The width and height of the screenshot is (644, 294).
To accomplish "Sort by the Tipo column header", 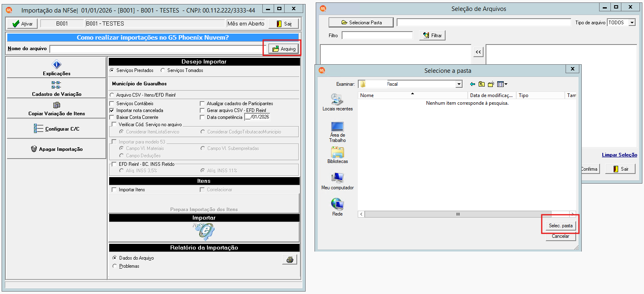I will pos(540,95).
